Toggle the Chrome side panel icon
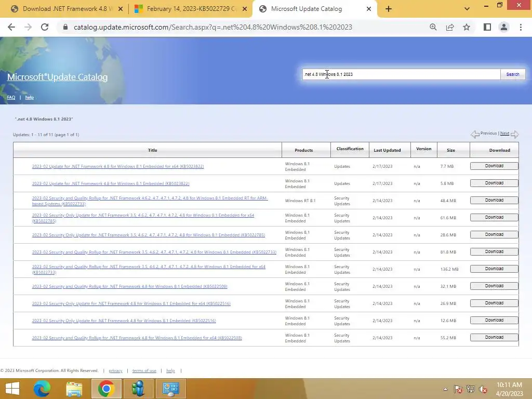Image resolution: width=532 pixels, height=399 pixels. coord(487,27)
